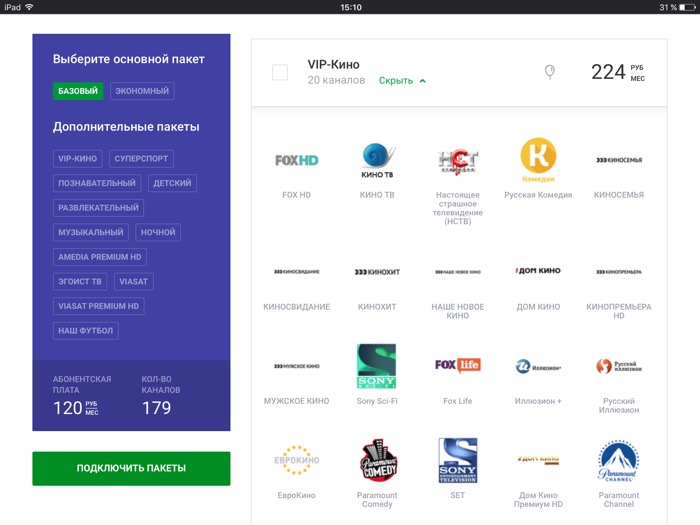Tap the status bar clock 15:10

click(351, 7)
